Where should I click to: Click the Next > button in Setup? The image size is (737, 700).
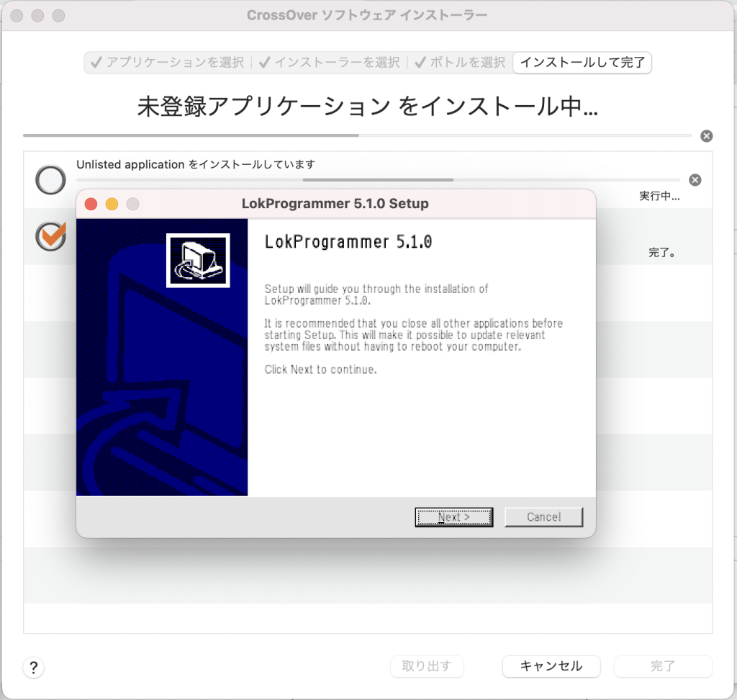point(453,517)
